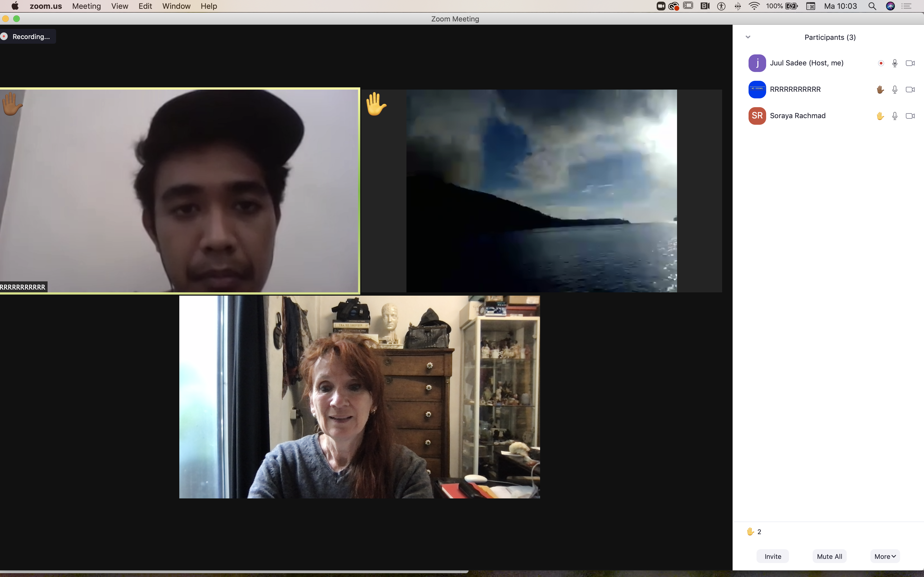
Task: Click Soraya Rachmad's microphone icon
Action: [x=895, y=116]
